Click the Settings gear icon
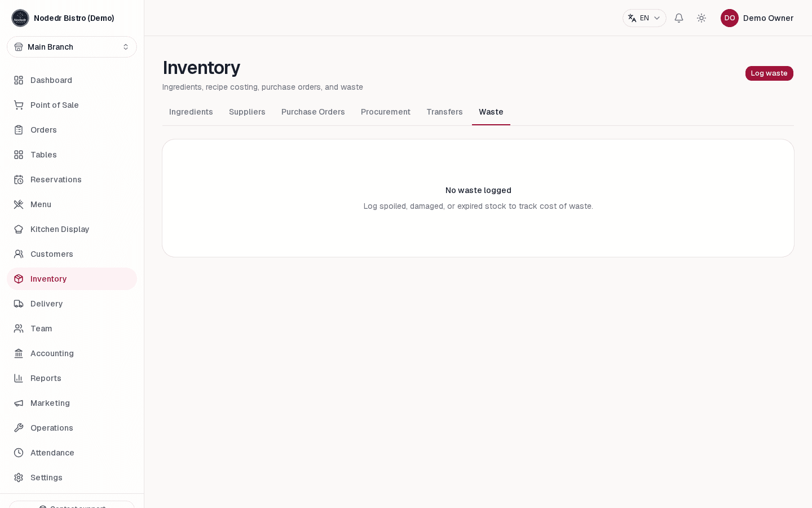The image size is (812, 508). click(x=19, y=478)
